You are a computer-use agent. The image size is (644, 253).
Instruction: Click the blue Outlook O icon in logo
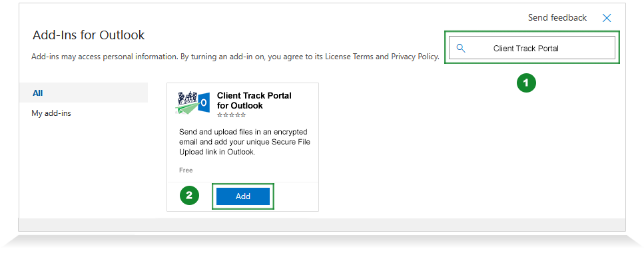click(x=203, y=103)
